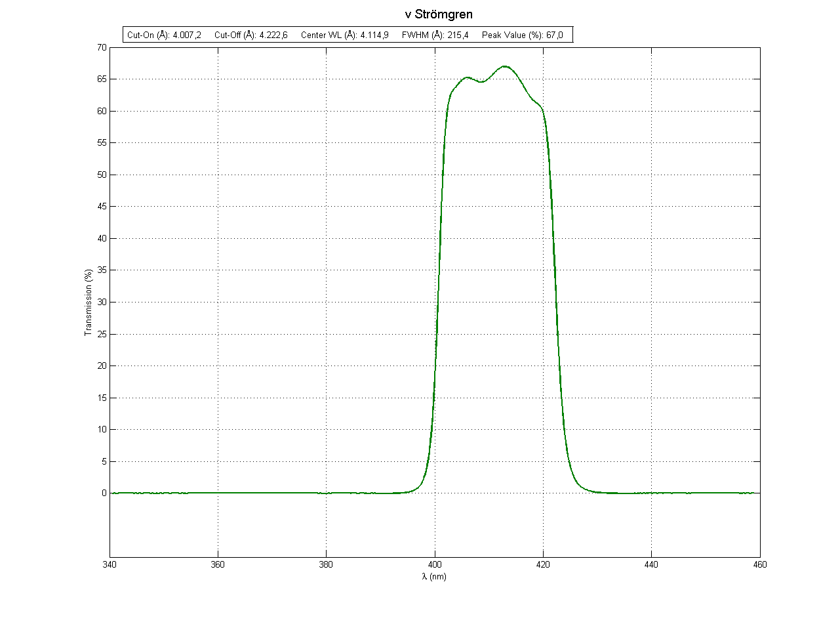
Task: Click the plot title 'v Strömgren'
Action: 439,14
